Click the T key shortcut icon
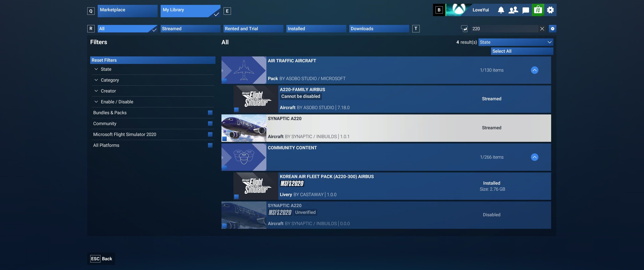The image size is (644, 270). (x=416, y=28)
